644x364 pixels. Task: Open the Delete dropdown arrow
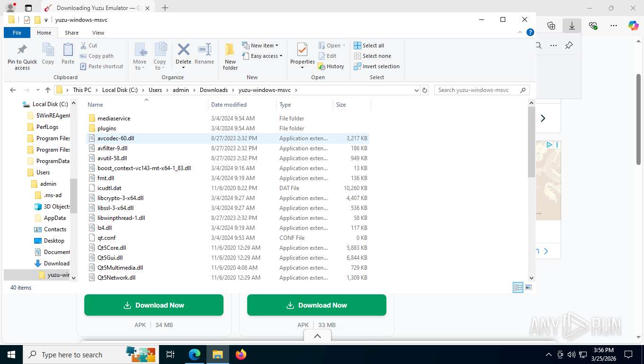tap(183, 68)
